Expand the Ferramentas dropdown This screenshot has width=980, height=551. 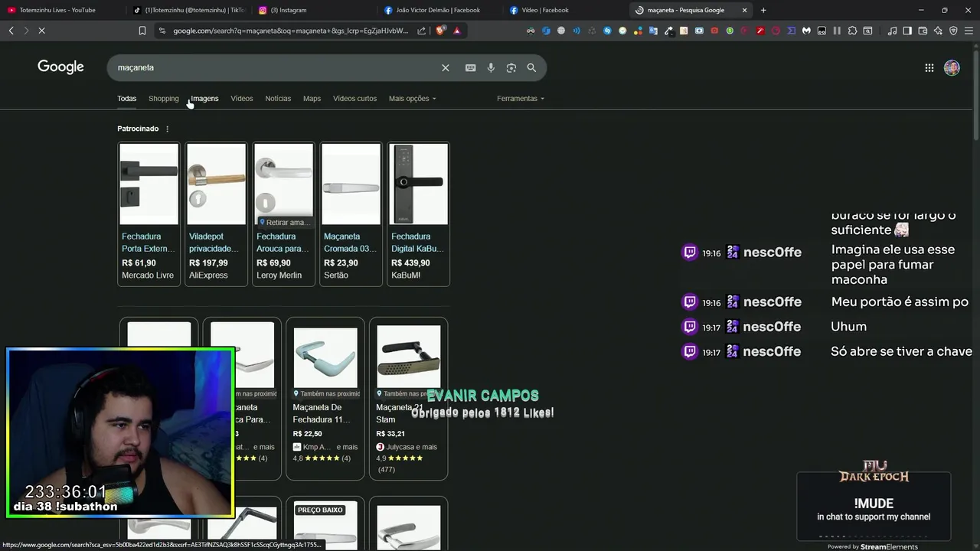(521, 99)
